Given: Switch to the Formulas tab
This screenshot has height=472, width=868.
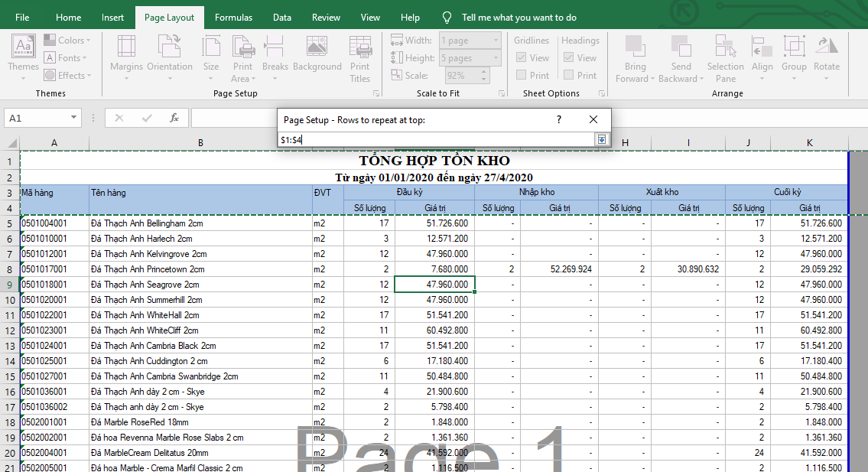Looking at the screenshot, I should [x=233, y=18].
